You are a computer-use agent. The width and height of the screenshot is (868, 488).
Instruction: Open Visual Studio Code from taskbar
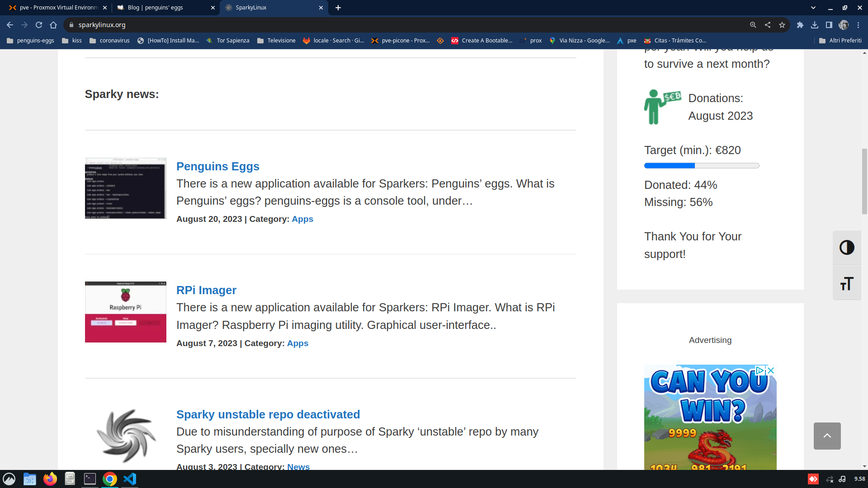point(130,479)
